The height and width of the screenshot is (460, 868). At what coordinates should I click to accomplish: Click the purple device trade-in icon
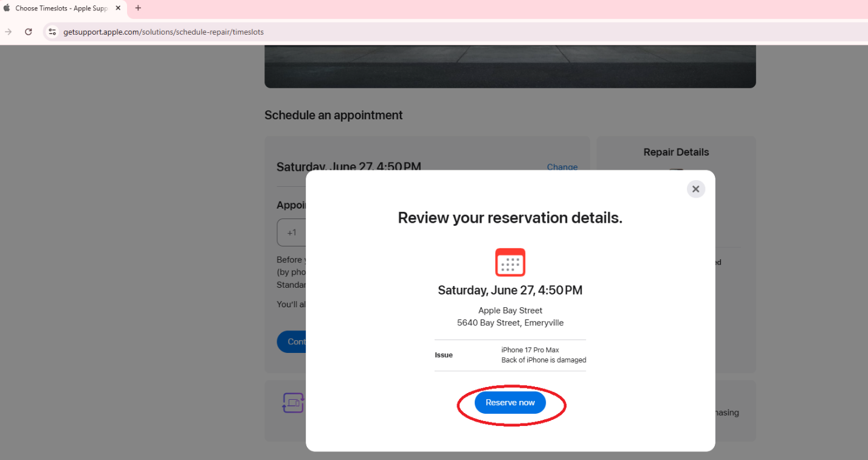click(294, 403)
